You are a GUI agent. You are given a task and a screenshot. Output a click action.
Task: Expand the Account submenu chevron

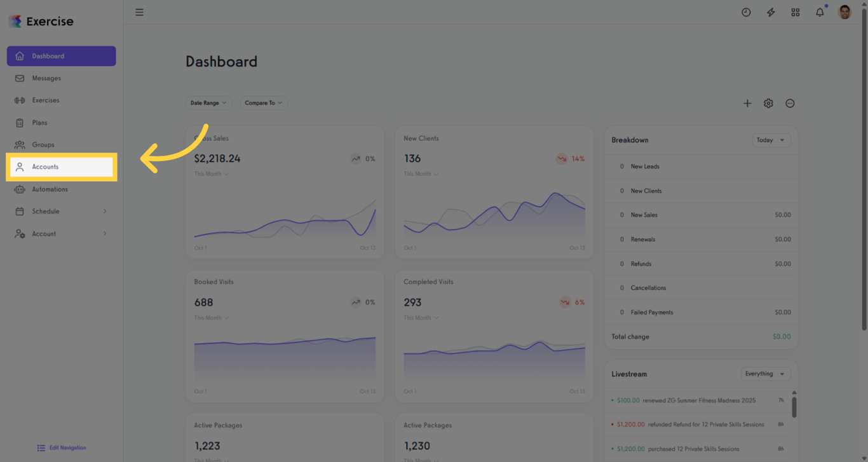105,234
